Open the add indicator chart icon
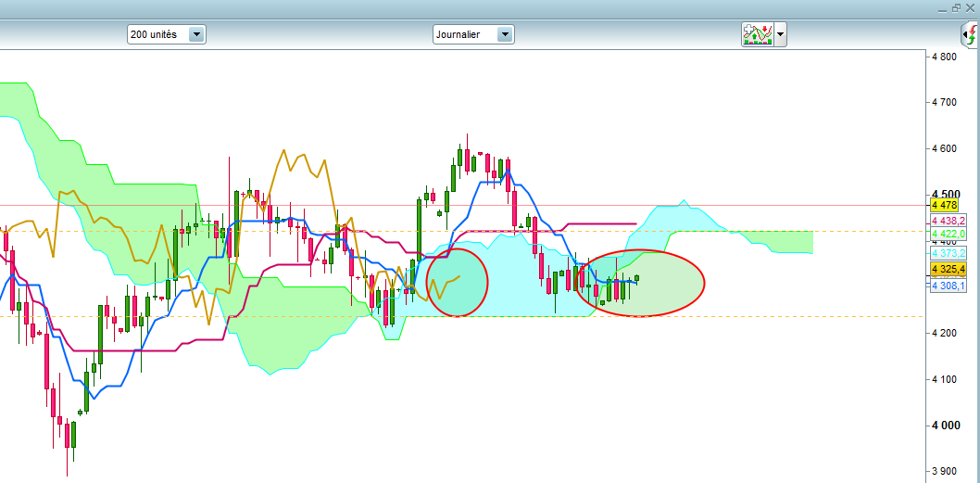 click(x=758, y=34)
